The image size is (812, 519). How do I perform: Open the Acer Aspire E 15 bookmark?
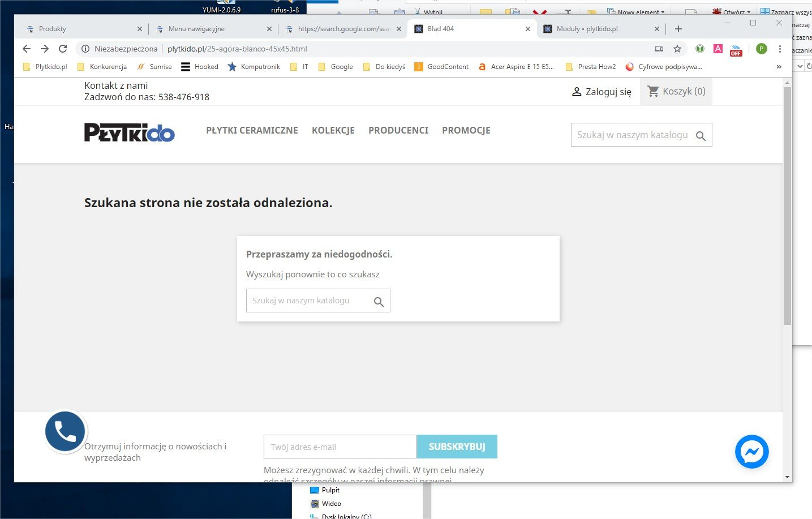pos(516,67)
